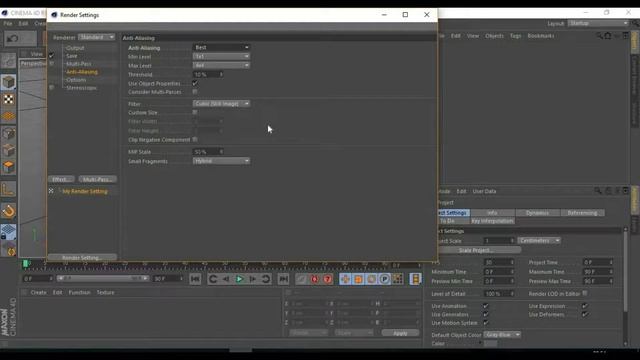The image size is (640, 360).
Task: Open Small Fragments Hybrid dropdown
Action: (221, 161)
